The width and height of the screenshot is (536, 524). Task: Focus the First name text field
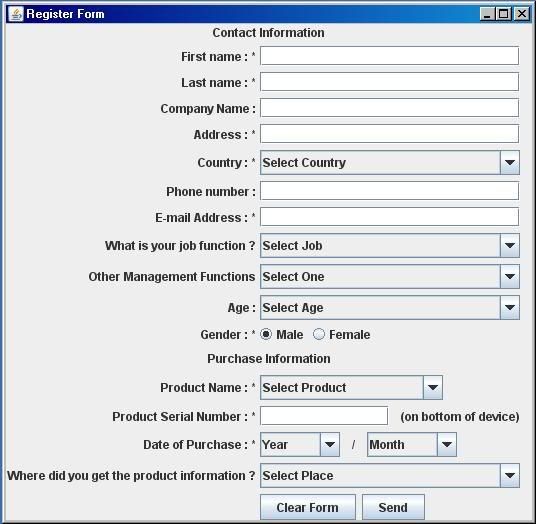pyautogui.click(x=389, y=56)
